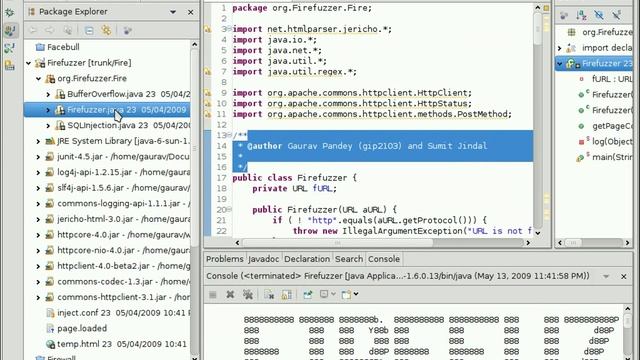Open the Console view menu dropdown arrow
This screenshot has height=360, width=640.
(x=606, y=276)
